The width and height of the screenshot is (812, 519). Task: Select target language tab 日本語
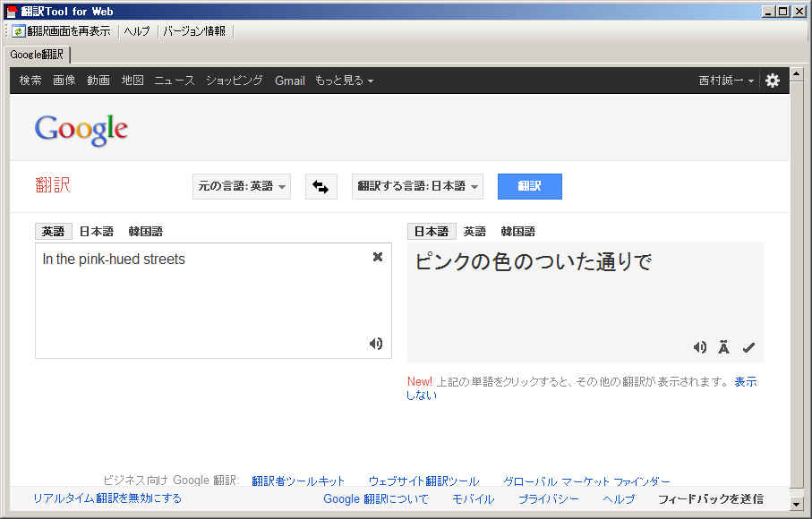pos(432,231)
